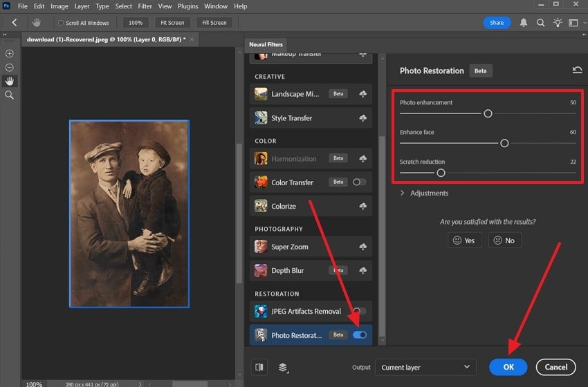This screenshot has width=588, height=387.
Task: Click No unsatisfied button
Action: [504, 240]
